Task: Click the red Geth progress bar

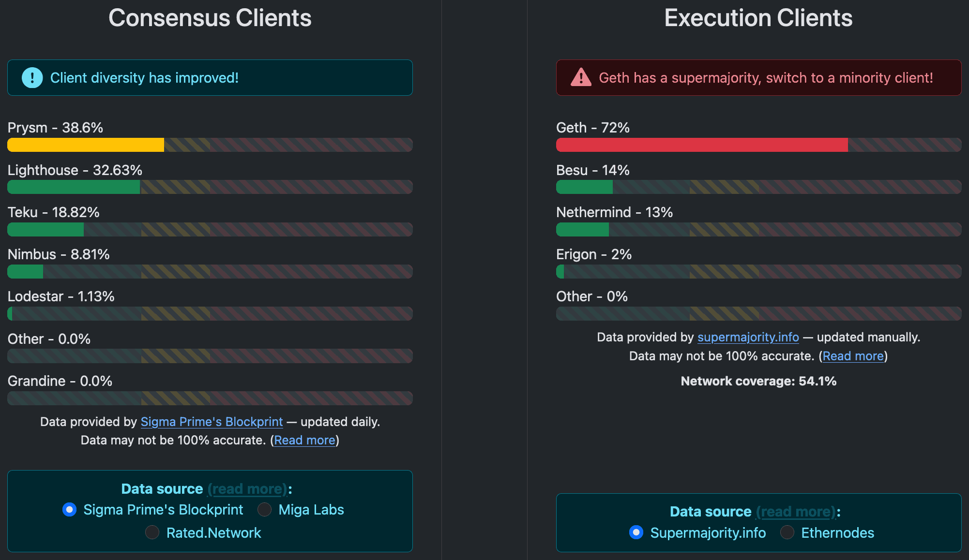Action: 702,145
